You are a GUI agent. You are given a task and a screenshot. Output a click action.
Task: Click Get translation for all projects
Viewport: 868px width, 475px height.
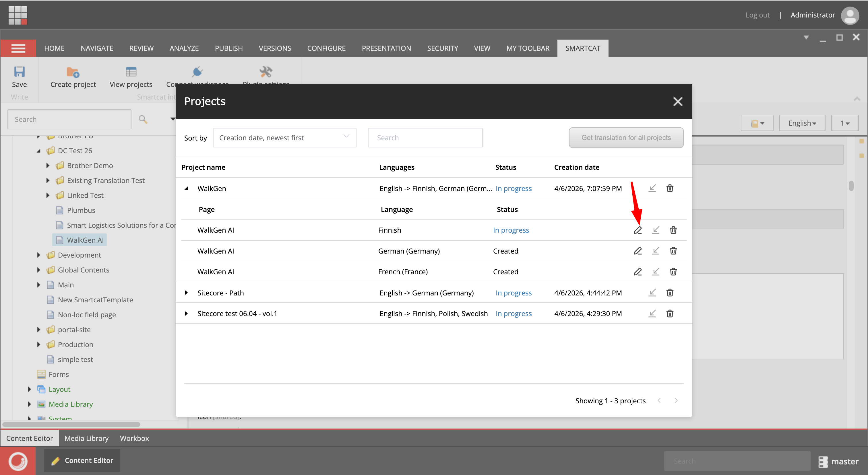pos(626,137)
